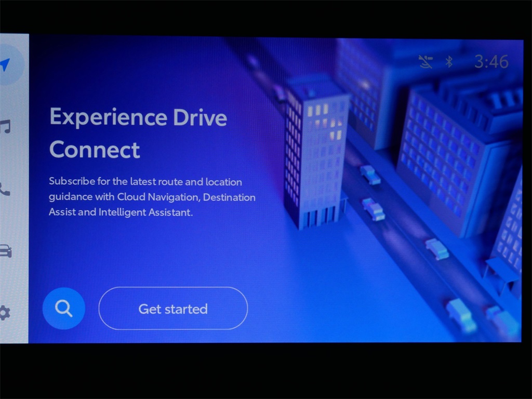
Task: Tap the round search magnifier button
Action: [x=64, y=309]
